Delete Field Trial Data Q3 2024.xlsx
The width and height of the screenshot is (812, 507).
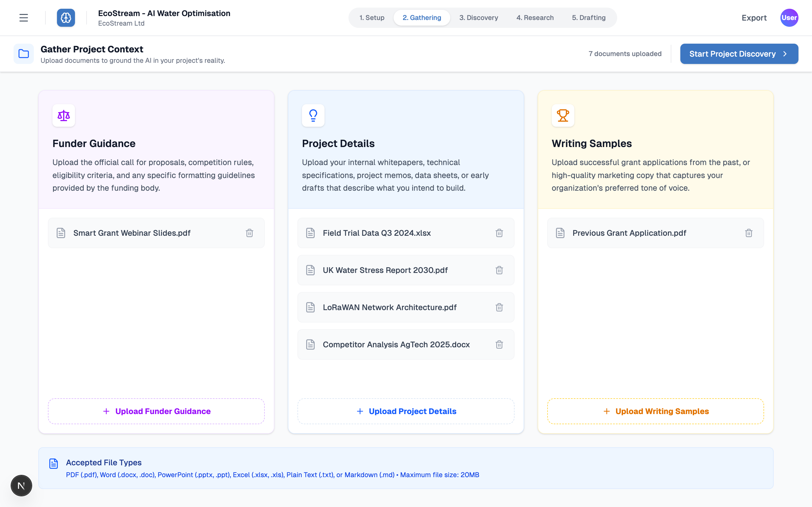click(499, 233)
